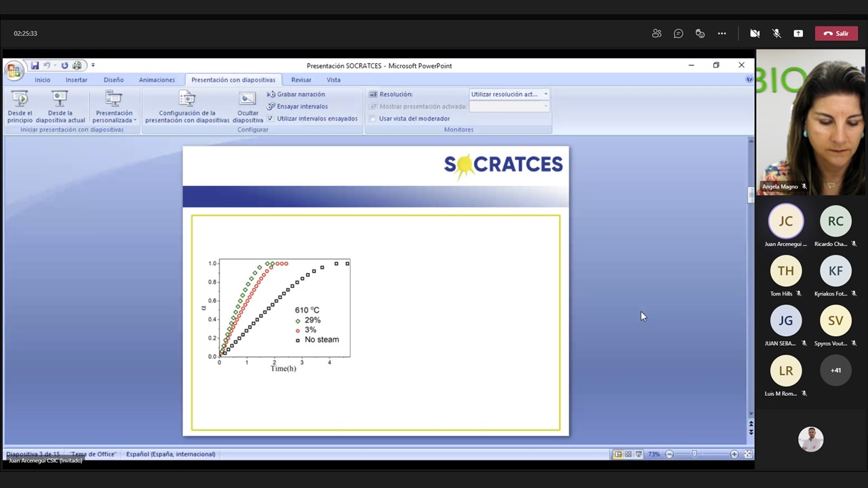Click the Office button logo

click(x=14, y=70)
